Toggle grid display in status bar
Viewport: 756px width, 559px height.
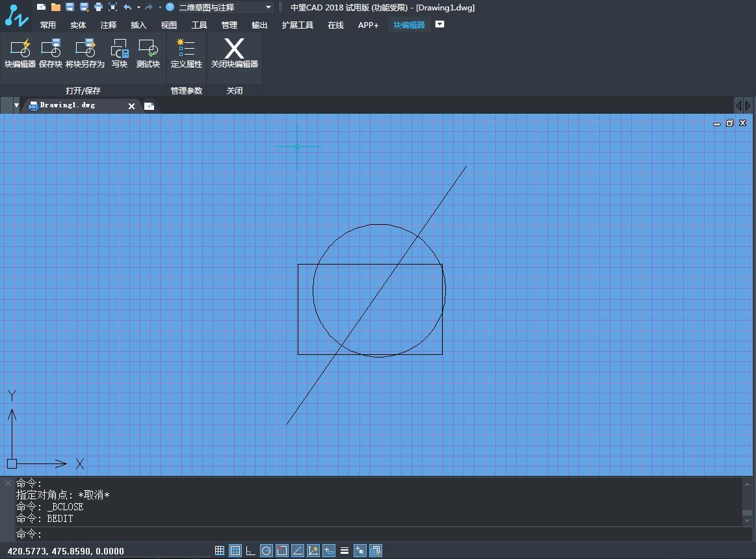click(x=235, y=551)
